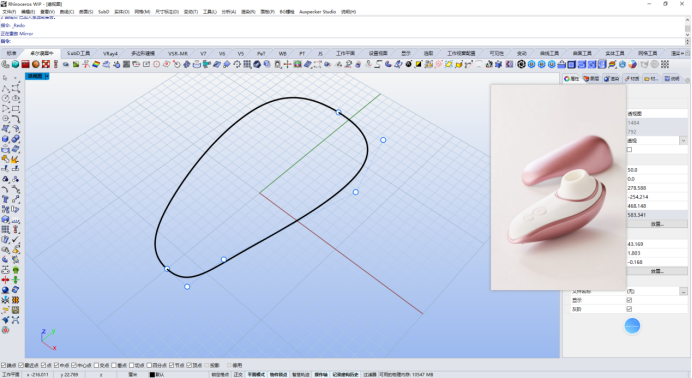Click the ... browse button beside wallpaper filename
Screen dimensions: 692x378
683,292
